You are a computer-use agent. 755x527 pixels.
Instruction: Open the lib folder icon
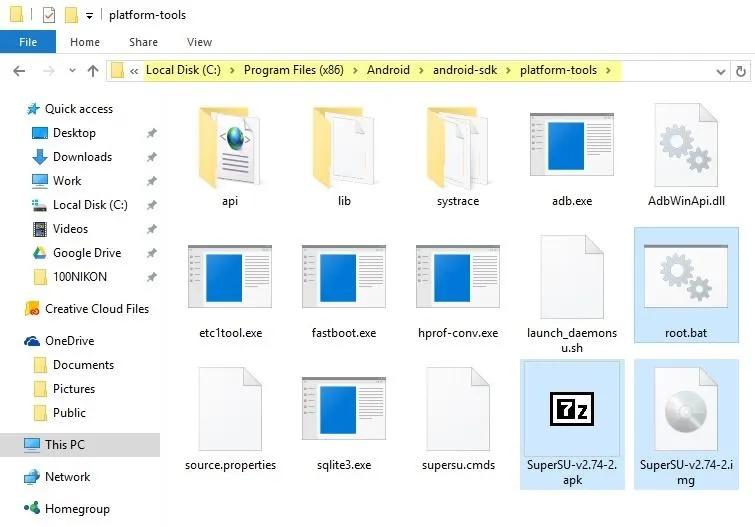pyautogui.click(x=344, y=147)
